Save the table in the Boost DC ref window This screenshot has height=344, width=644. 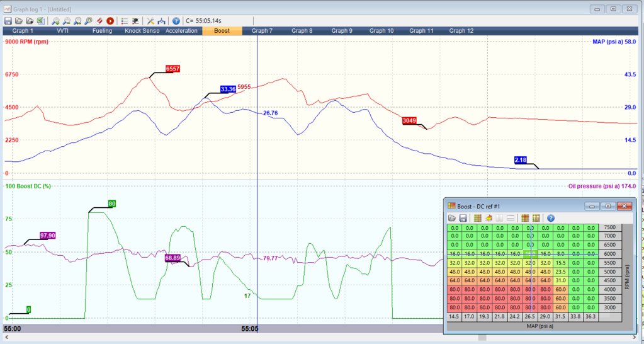point(463,218)
